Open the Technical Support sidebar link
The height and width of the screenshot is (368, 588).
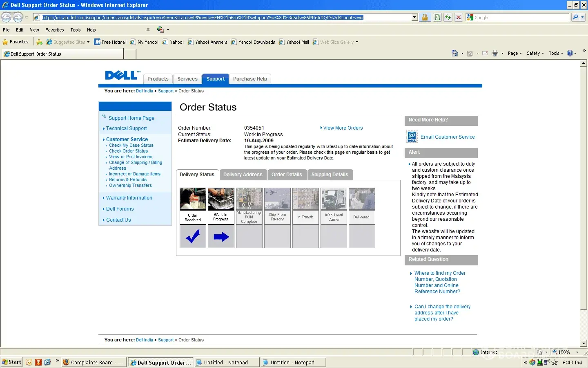(126, 128)
